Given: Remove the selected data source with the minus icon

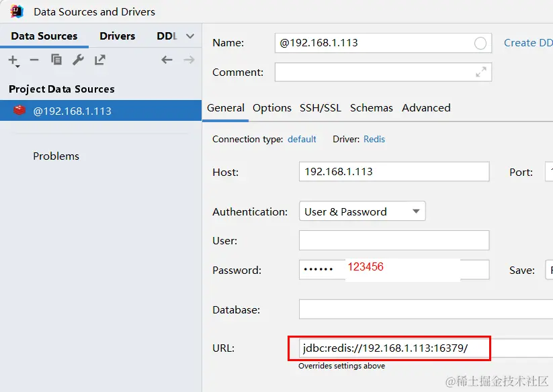Looking at the screenshot, I should (x=34, y=60).
